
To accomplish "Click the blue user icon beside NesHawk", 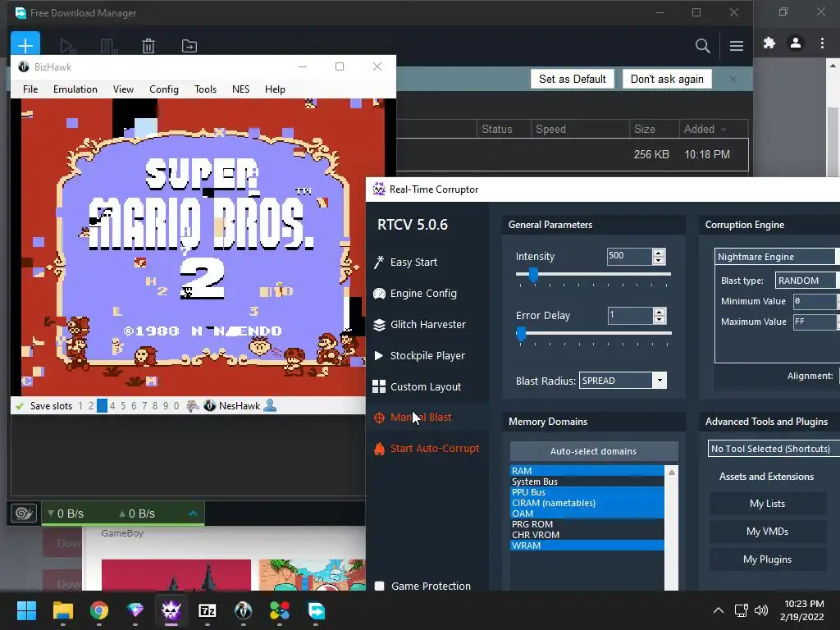I will click(270, 405).
